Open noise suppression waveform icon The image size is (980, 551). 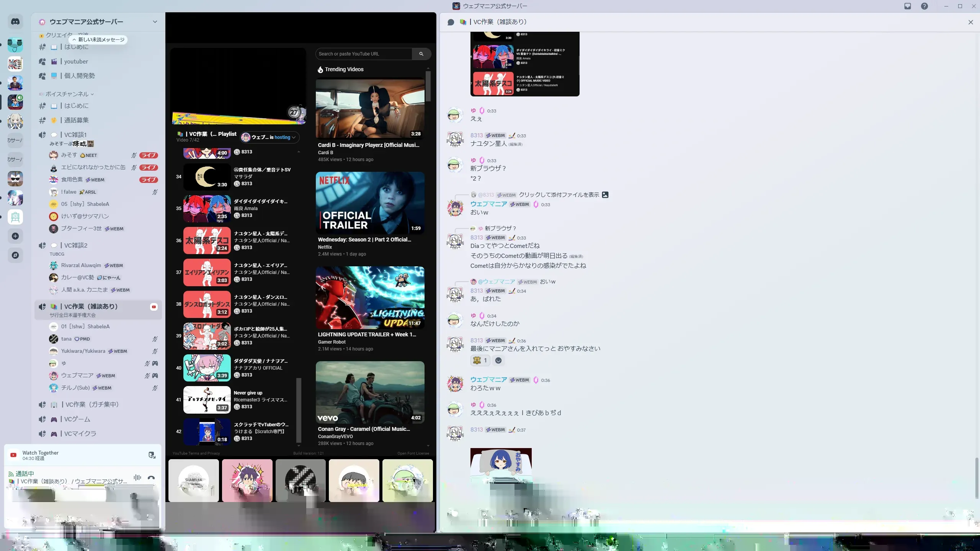point(137,478)
